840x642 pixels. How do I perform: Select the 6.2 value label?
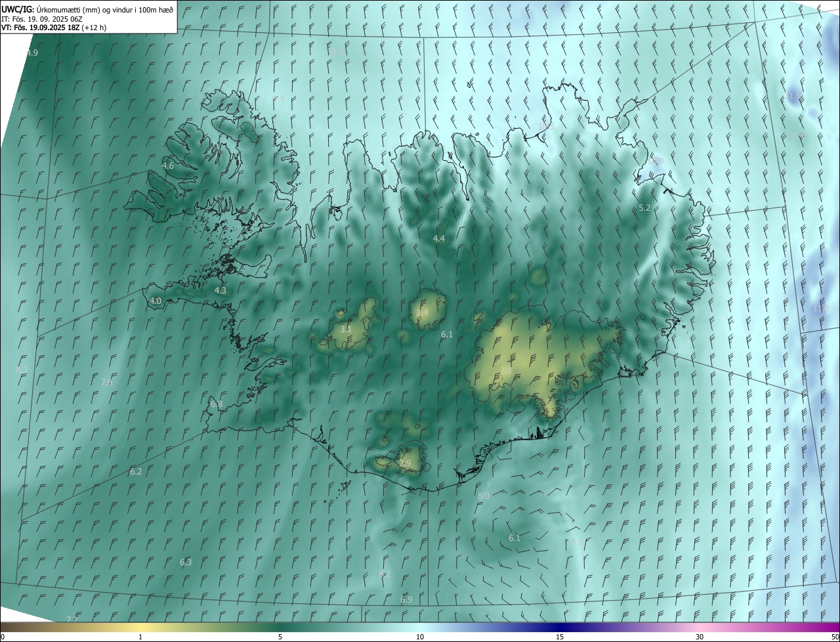coord(136,472)
